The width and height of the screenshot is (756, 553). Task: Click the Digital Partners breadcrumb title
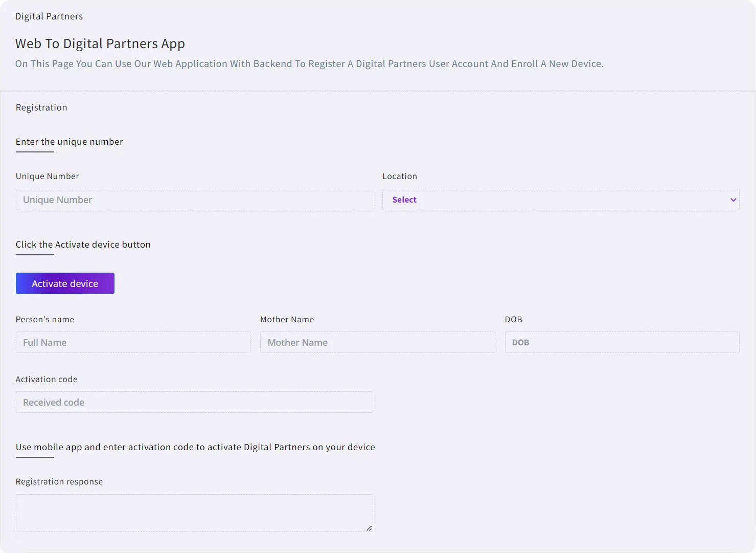pos(49,16)
